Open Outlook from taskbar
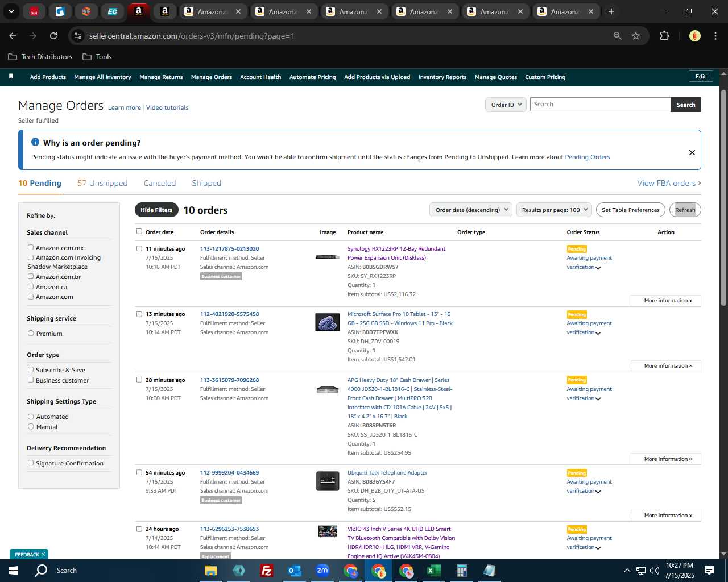The width and height of the screenshot is (728, 582). point(294,571)
